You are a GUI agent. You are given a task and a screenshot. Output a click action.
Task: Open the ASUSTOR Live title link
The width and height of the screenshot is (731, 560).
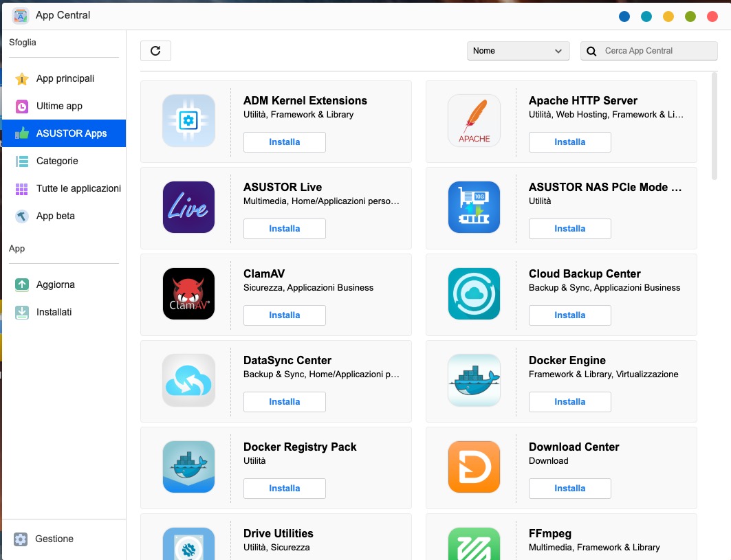(283, 188)
